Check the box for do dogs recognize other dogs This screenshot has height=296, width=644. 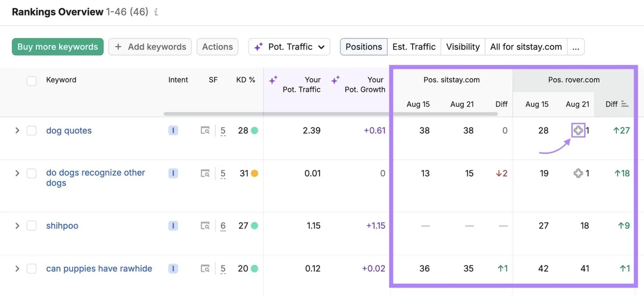pyautogui.click(x=32, y=173)
